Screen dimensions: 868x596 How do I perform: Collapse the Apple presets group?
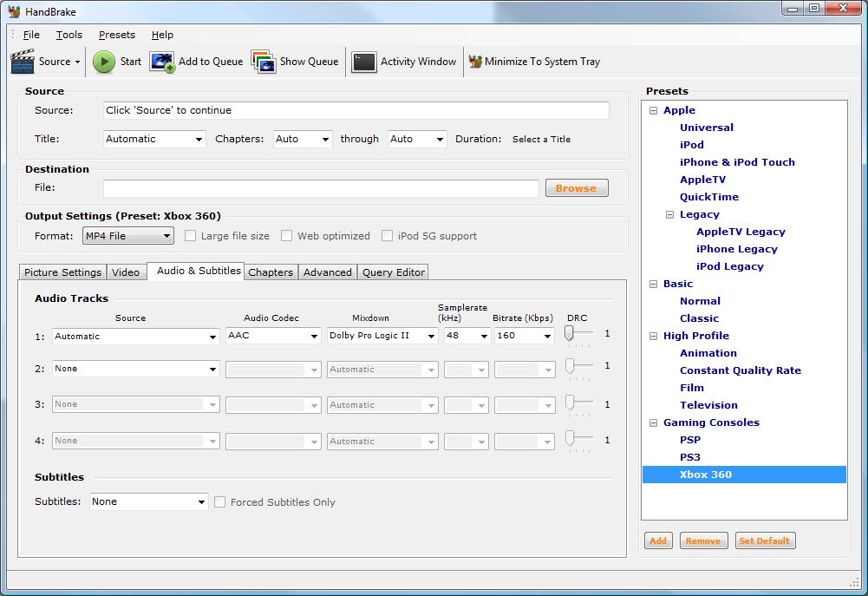click(x=653, y=110)
